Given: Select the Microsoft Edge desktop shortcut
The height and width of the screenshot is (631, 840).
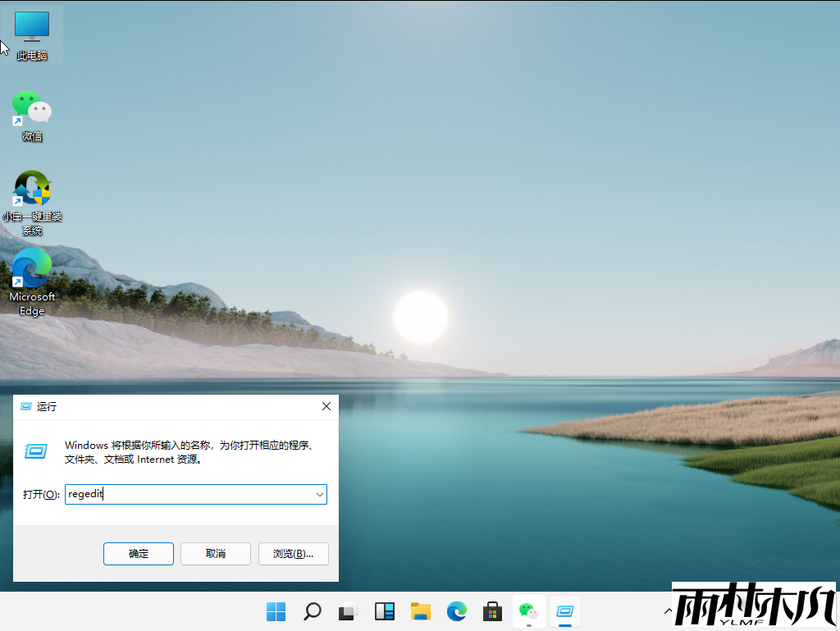Looking at the screenshot, I should click(x=32, y=279).
